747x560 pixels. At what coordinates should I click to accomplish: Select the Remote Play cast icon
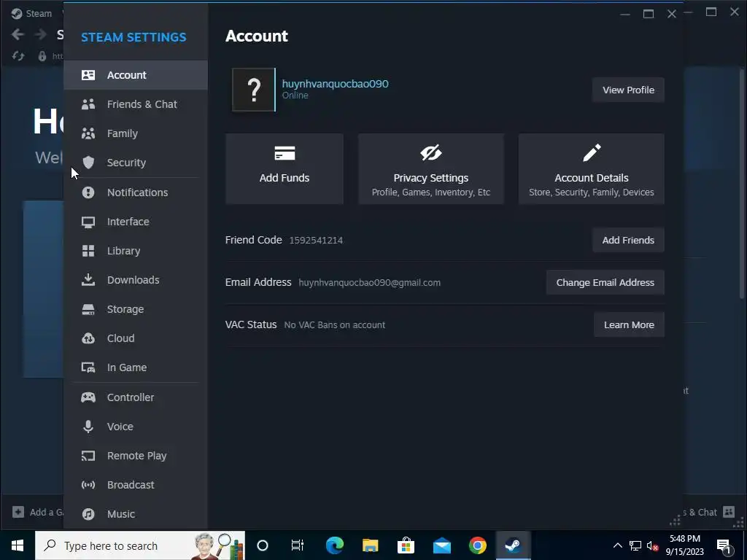pos(88,456)
